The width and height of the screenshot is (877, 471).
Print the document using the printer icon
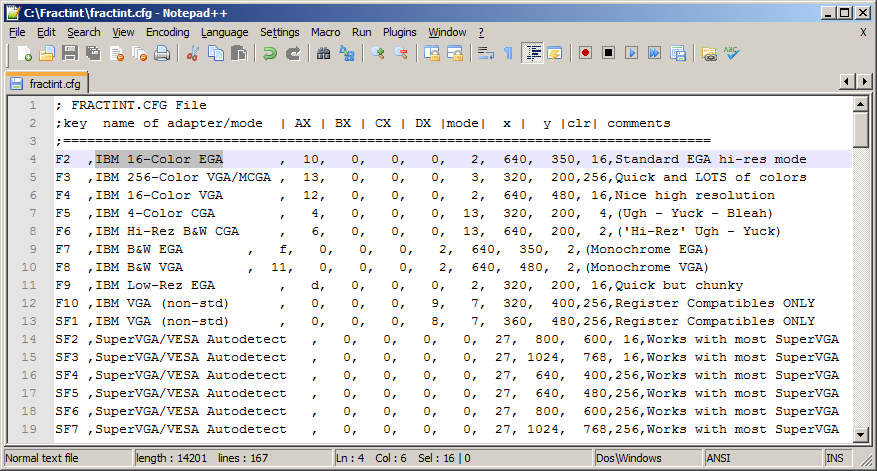[x=162, y=54]
